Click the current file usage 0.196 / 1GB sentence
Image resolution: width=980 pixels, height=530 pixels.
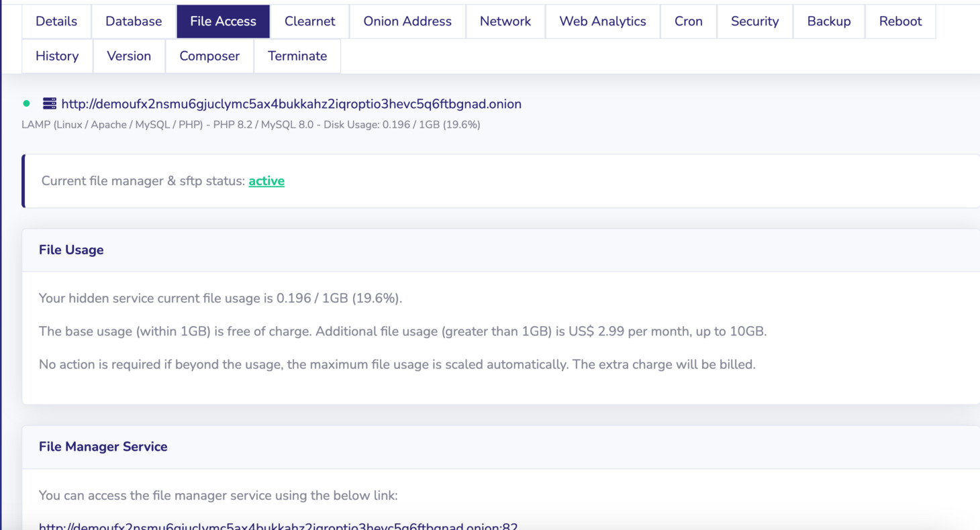coord(221,299)
